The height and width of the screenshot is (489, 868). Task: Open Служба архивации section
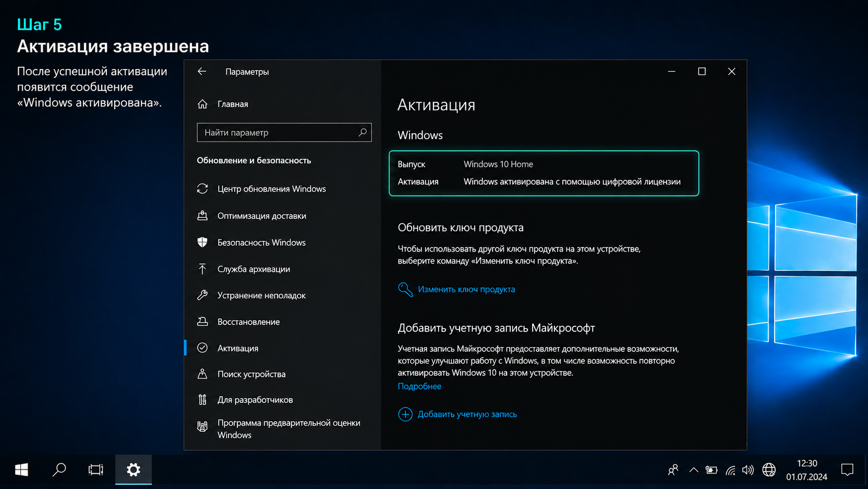coord(254,269)
